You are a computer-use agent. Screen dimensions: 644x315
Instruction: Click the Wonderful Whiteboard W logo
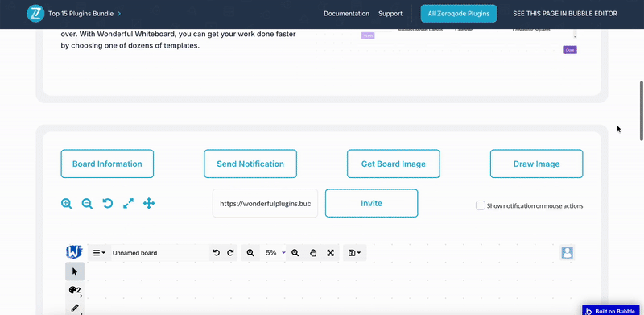pos(74,252)
